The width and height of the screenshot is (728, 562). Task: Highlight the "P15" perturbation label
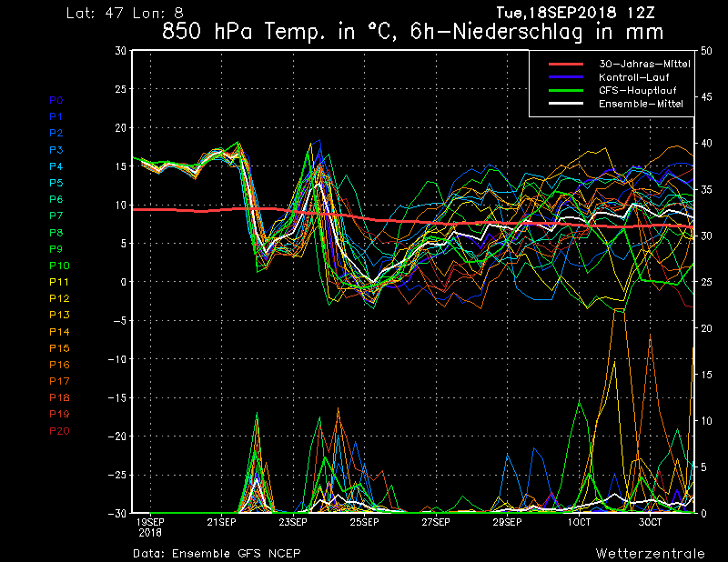[x=59, y=348]
